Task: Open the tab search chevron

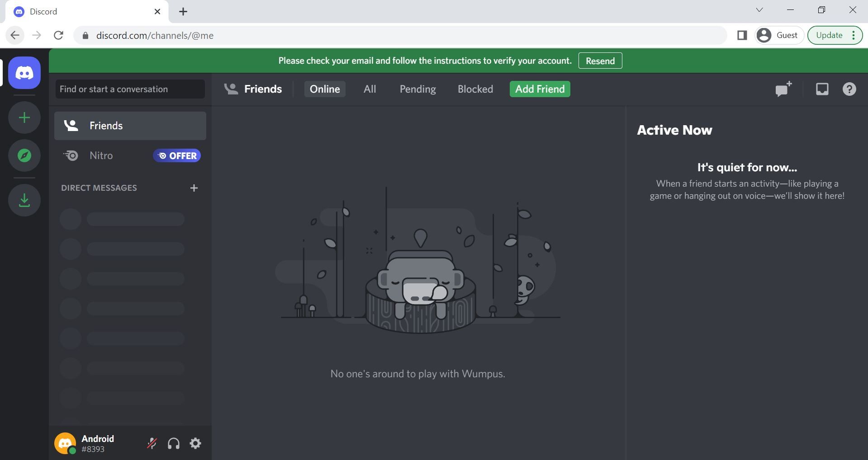Action: pyautogui.click(x=759, y=9)
